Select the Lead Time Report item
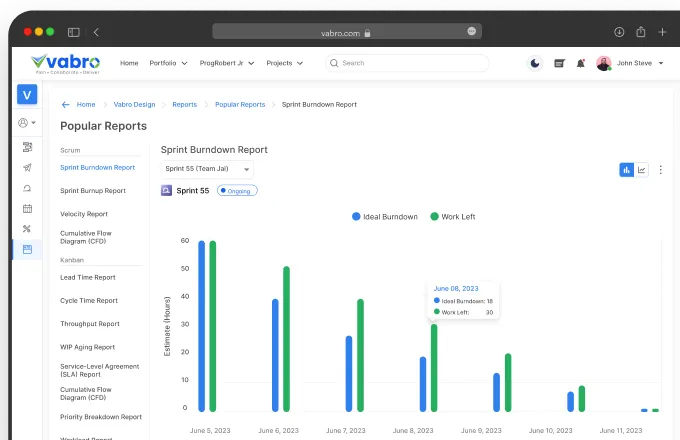This screenshot has width=680, height=440. (x=88, y=277)
